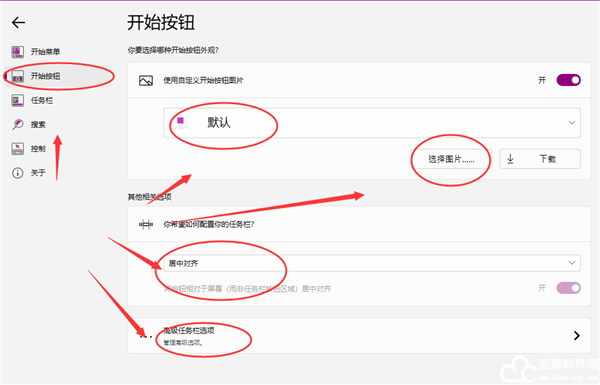Open the 居中对齐 alignment dropdown

(x=372, y=263)
